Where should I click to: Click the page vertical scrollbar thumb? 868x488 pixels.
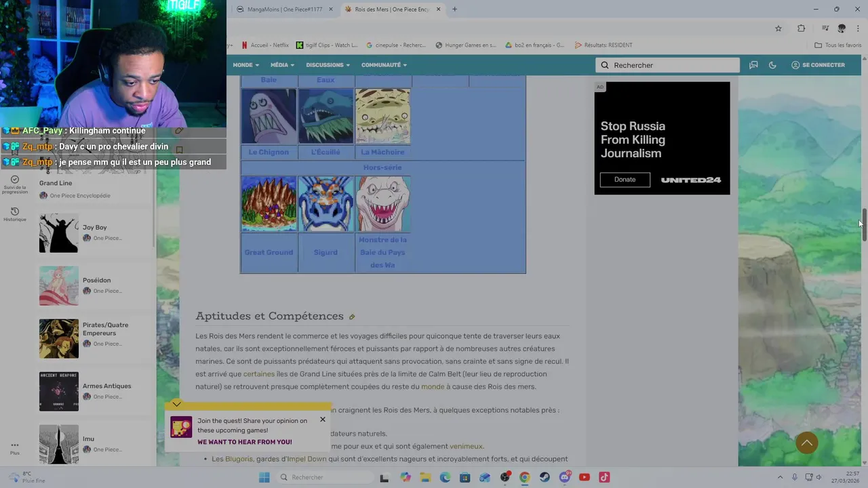(863, 225)
